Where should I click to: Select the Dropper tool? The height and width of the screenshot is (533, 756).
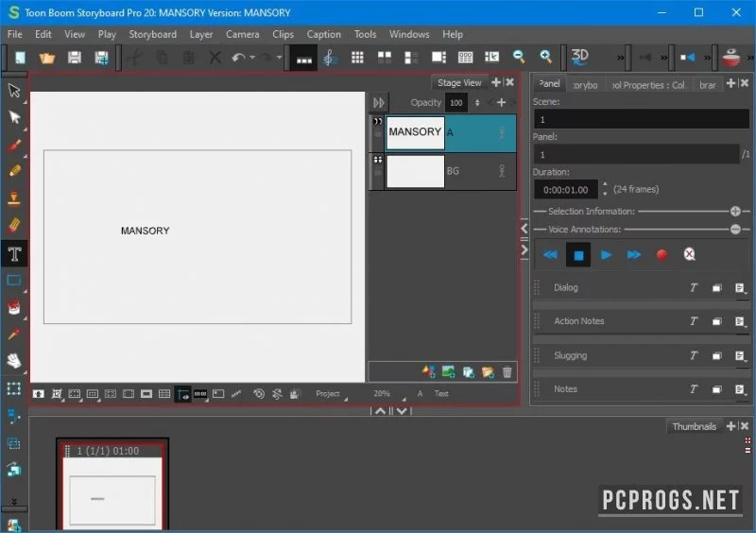point(14,335)
